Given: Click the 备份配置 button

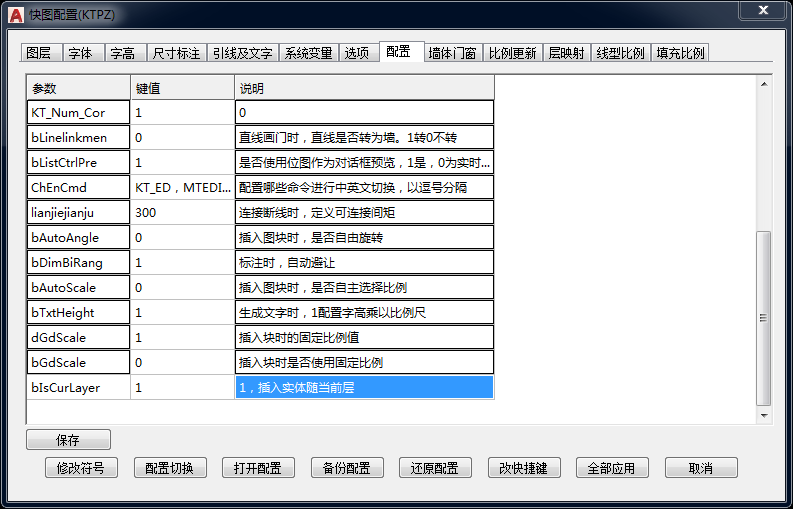Looking at the screenshot, I should point(346,468).
